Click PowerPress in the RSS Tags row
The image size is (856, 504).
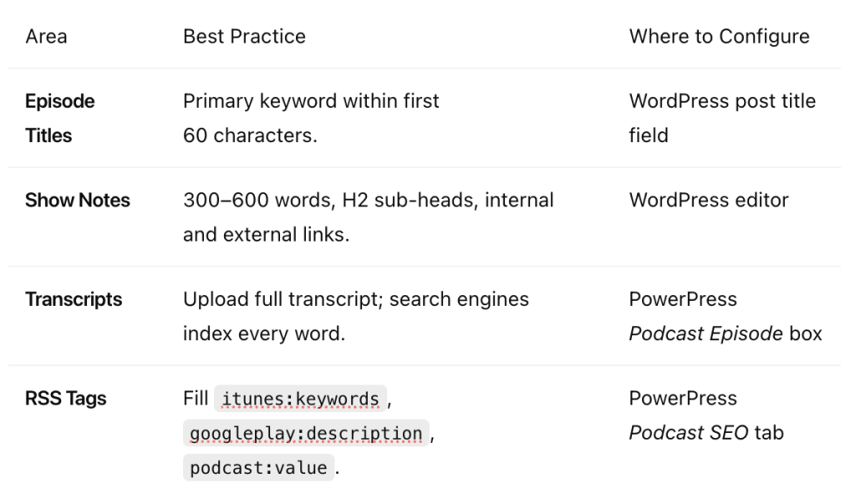(x=683, y=399)
